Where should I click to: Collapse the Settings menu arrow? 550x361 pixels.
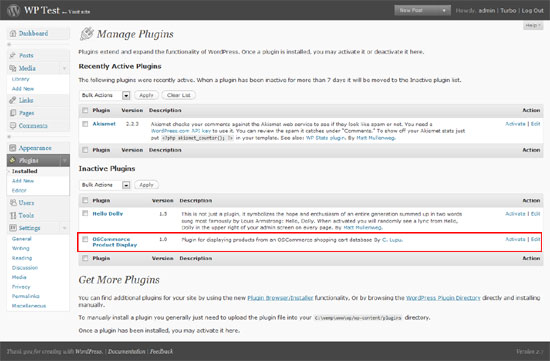pyautogui.click(x=64, y=228)
